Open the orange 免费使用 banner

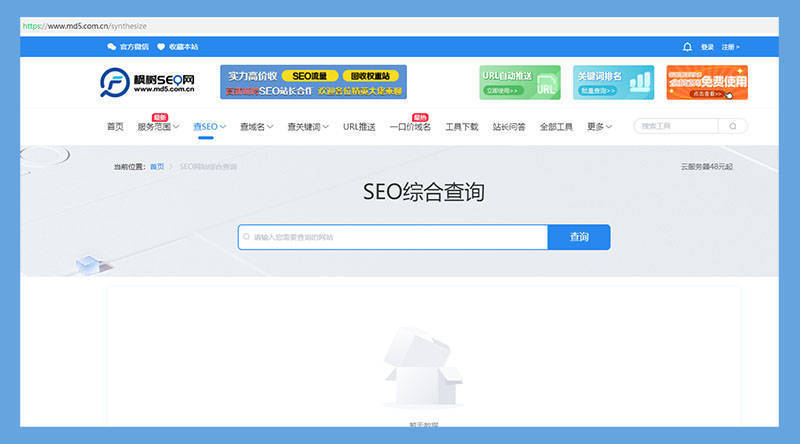707,82
